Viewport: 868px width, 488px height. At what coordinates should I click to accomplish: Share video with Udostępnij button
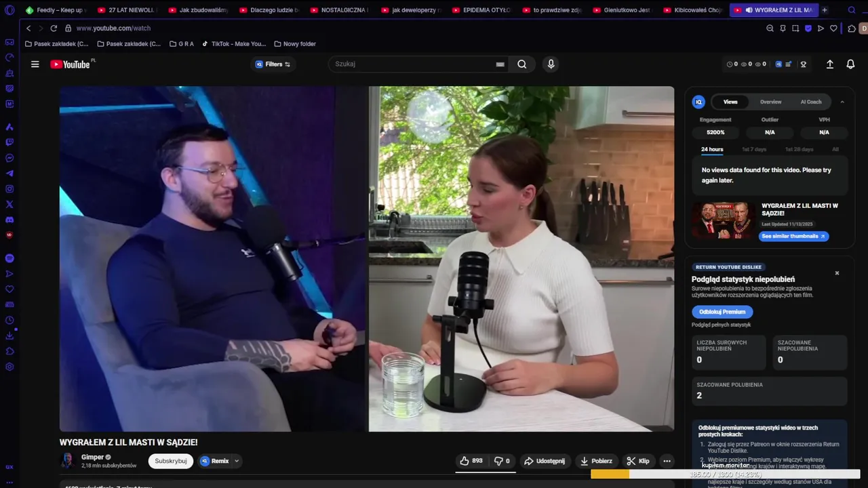(545, 461)
